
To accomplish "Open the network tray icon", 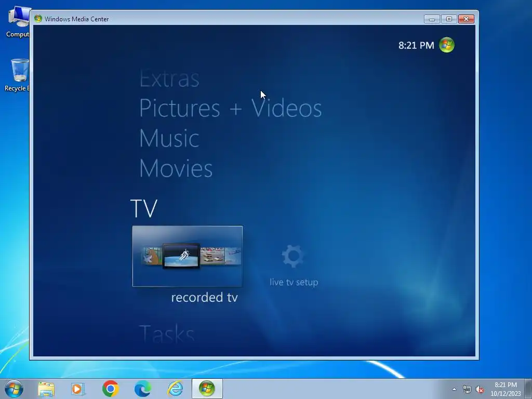I will (467, 389).
